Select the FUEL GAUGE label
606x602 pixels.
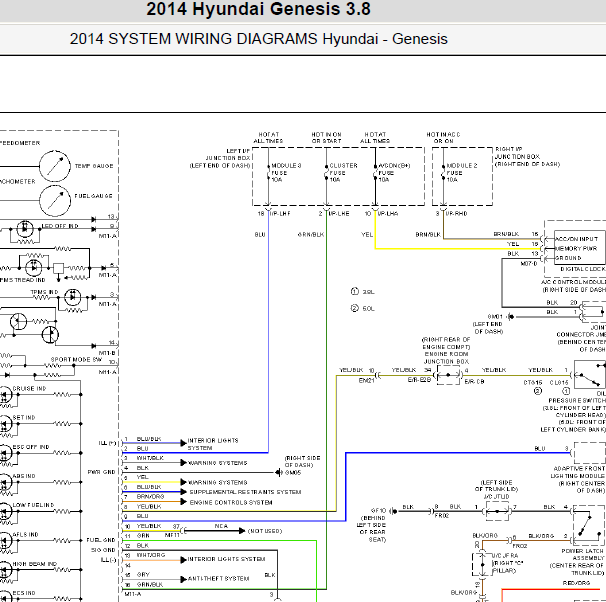click(x=94, y=196)
